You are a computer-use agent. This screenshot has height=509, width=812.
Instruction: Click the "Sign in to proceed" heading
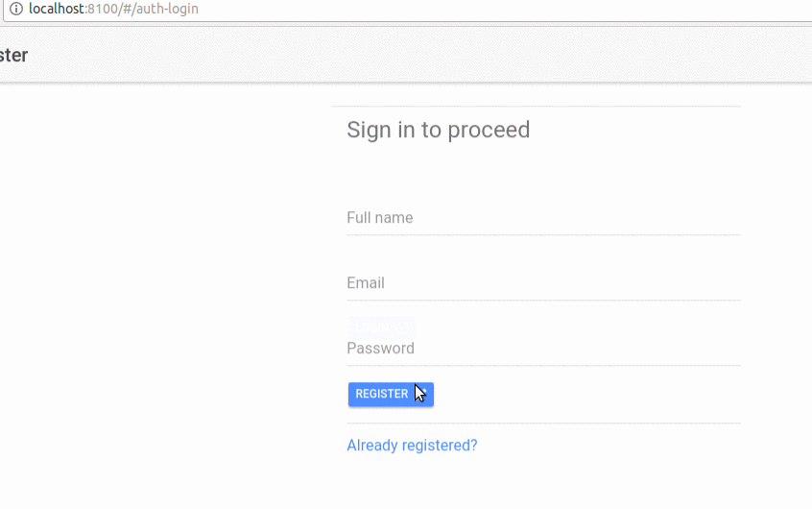[x=438, y=130]
